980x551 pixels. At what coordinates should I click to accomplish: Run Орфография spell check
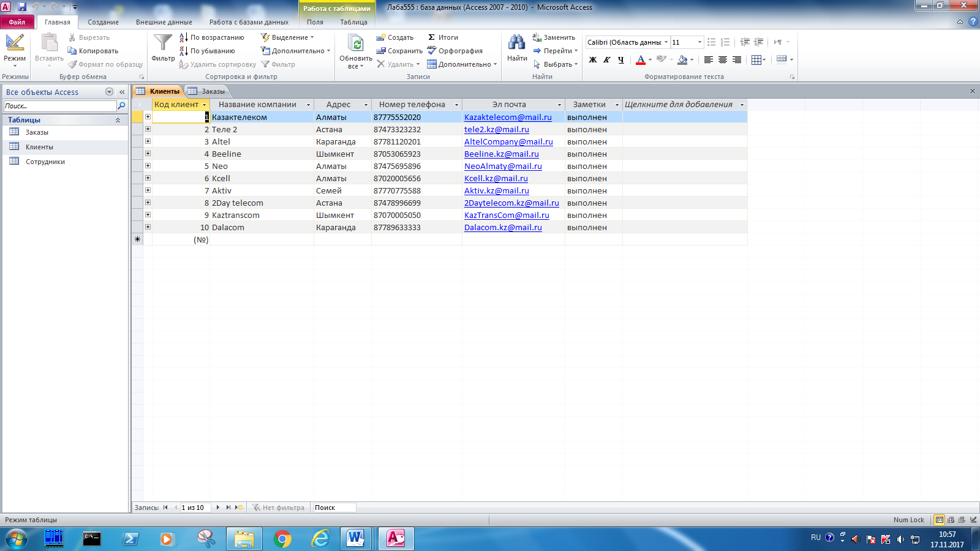tap(455, 51)
